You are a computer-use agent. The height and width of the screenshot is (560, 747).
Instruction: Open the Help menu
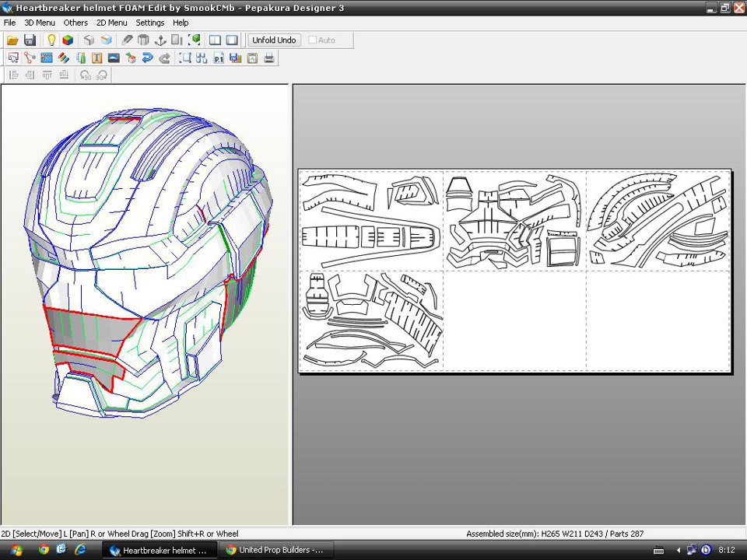[181, 23]
